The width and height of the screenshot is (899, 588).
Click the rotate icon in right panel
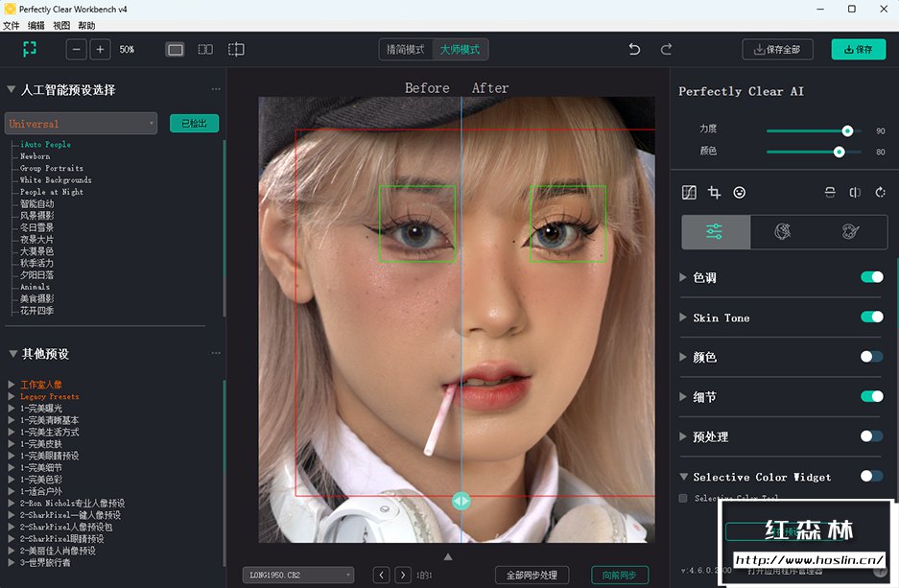point(880,193)
